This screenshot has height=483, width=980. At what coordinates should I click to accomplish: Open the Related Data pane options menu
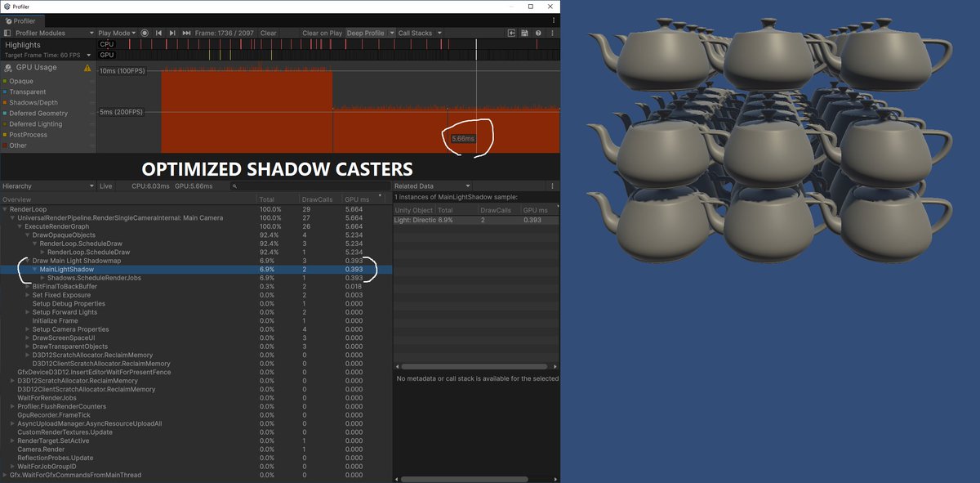(x=552, y=186)
